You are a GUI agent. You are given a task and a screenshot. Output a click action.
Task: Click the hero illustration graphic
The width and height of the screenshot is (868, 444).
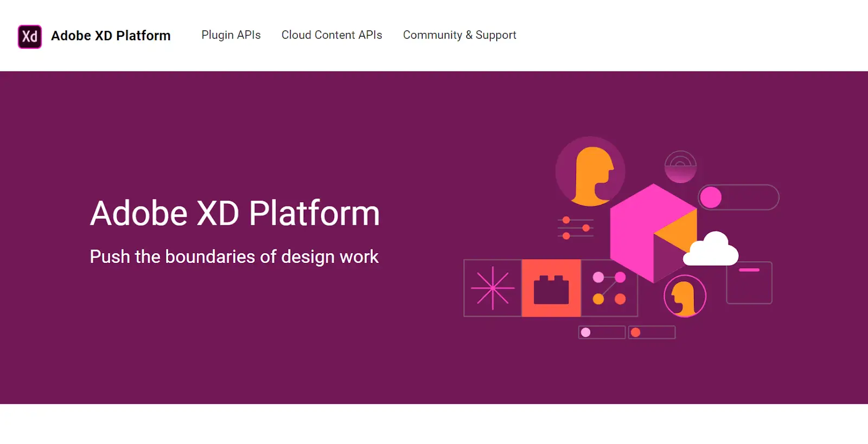click(x=621, y=237)
